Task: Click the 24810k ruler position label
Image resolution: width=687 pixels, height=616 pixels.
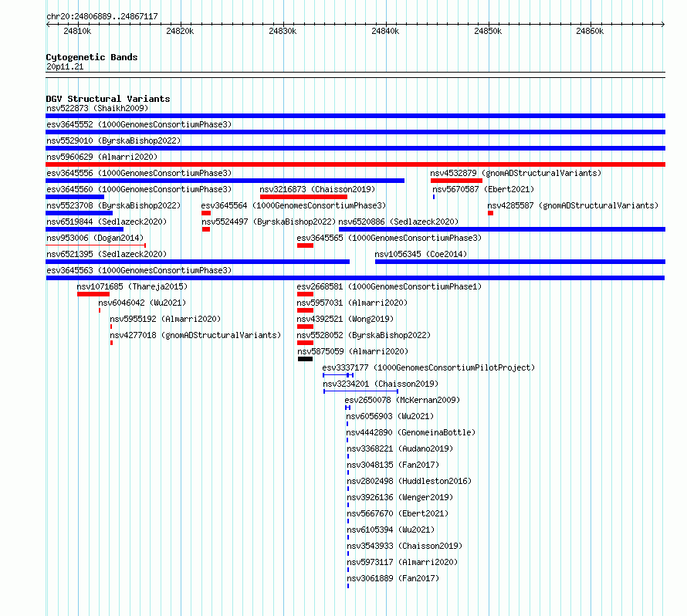Action: click(77, 31)
